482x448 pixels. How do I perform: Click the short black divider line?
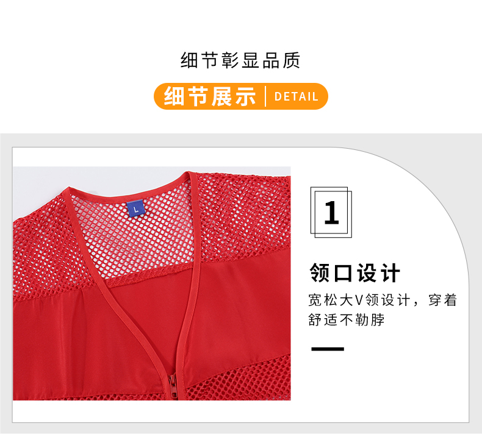pyautogui.click(x=328, y=349)
